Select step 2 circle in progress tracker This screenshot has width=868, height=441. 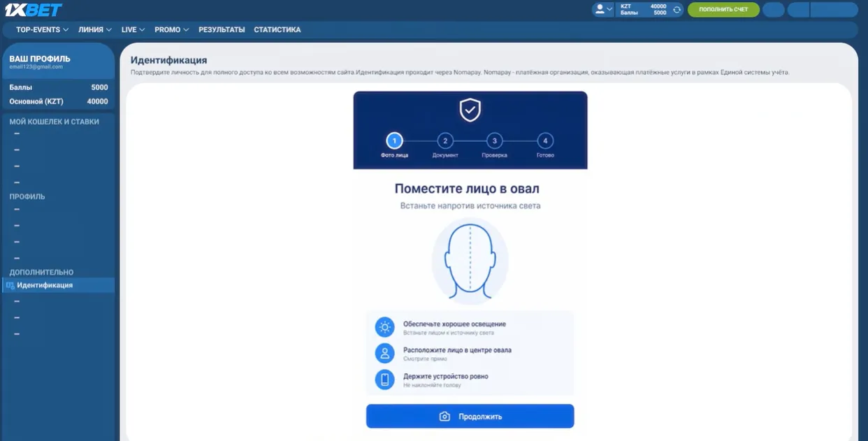(x=445, y=140)
